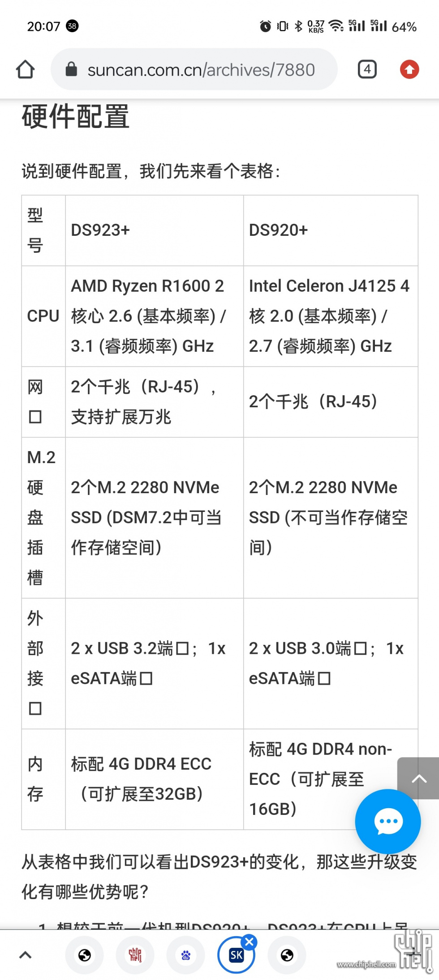439x980 pixels.
Task: Tap the lock icon for site info
Action: point(71,69)
